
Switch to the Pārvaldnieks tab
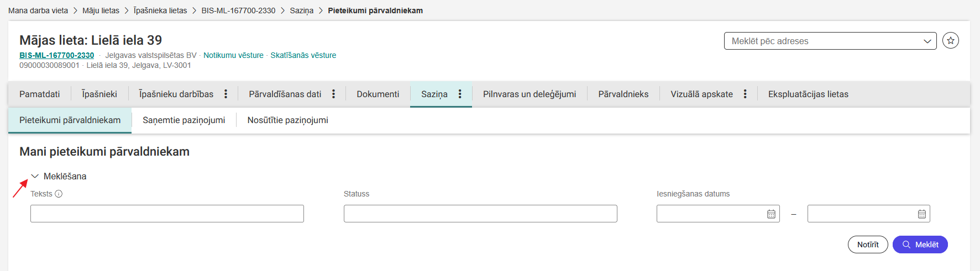click(623, 94)
